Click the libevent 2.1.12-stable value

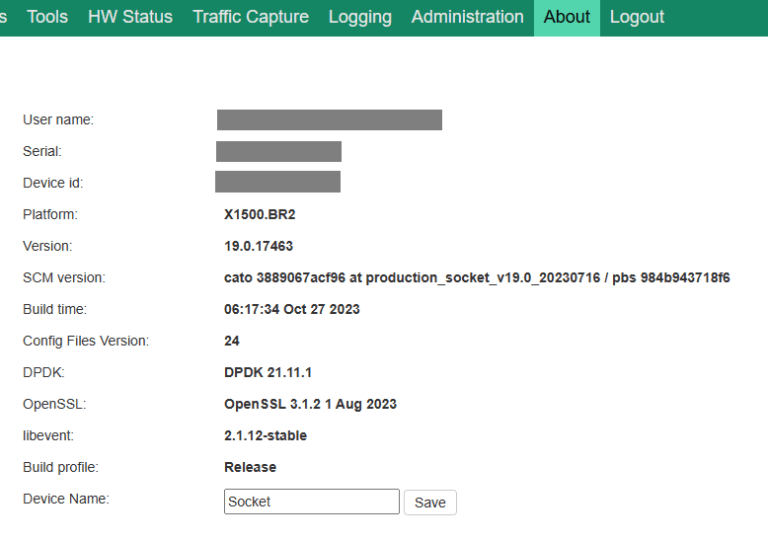pyautogui.click(x=265, y=436)
